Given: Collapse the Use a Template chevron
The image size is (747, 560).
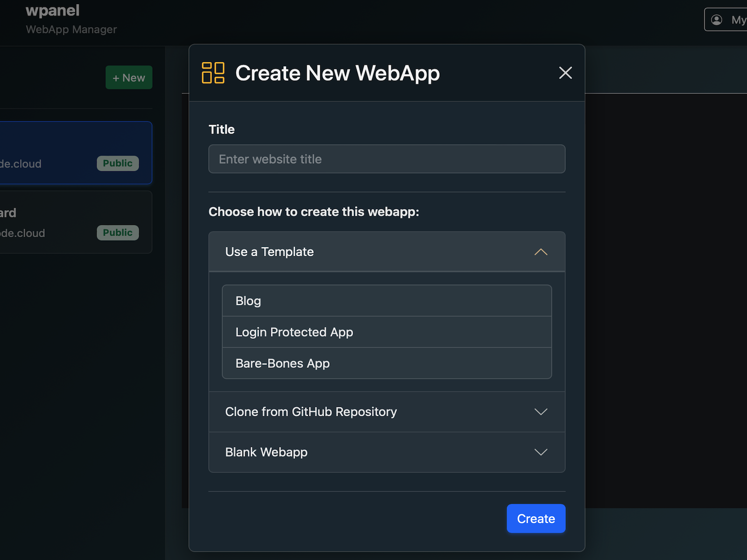Looking at the screenshot, I should pos(541,252).
